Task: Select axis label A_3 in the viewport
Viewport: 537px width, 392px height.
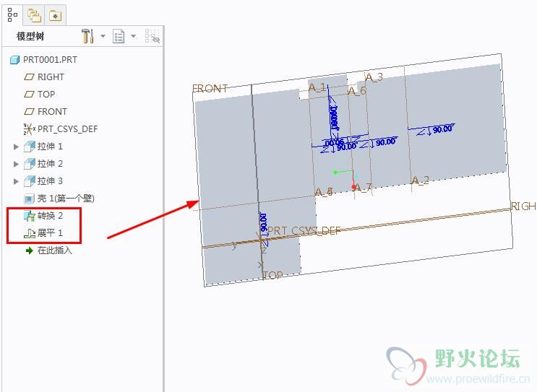Action: (x=374, y=77)
